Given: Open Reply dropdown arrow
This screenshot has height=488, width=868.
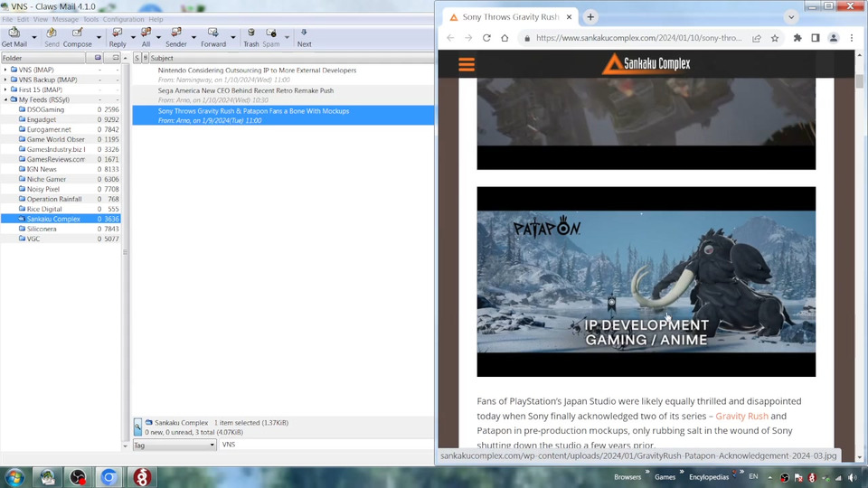Looking at the screenshot, I should [133, 38].
